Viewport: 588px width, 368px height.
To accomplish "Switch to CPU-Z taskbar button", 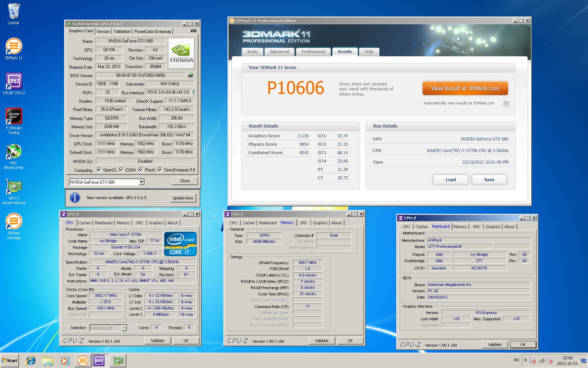I will click(99, 360).
